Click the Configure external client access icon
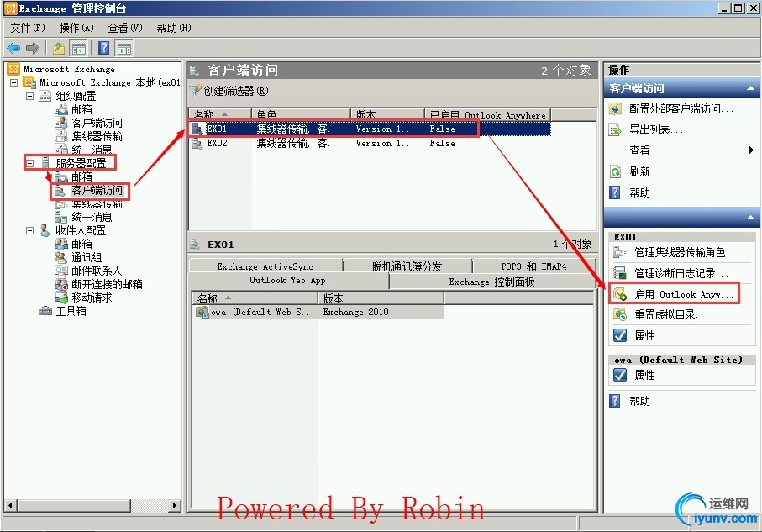Screen dimensions: 762x532 (615, 109)
